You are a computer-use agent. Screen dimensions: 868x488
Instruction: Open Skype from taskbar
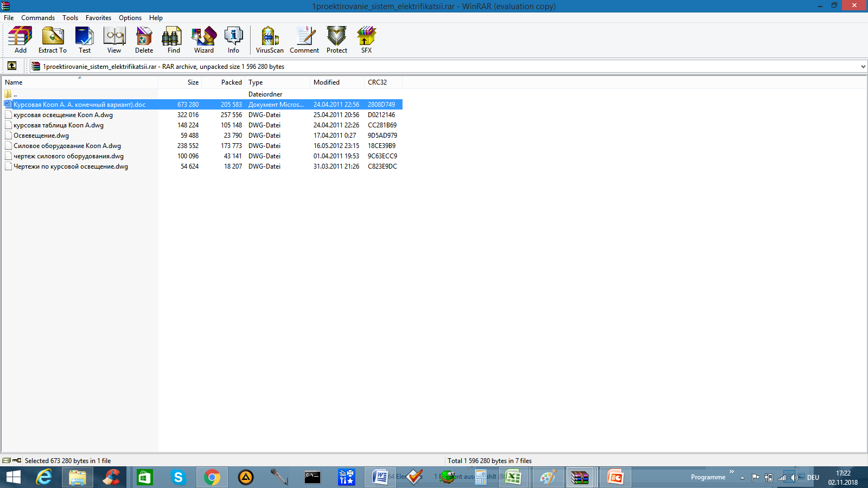pyautogui.click(x=178, y=477)
